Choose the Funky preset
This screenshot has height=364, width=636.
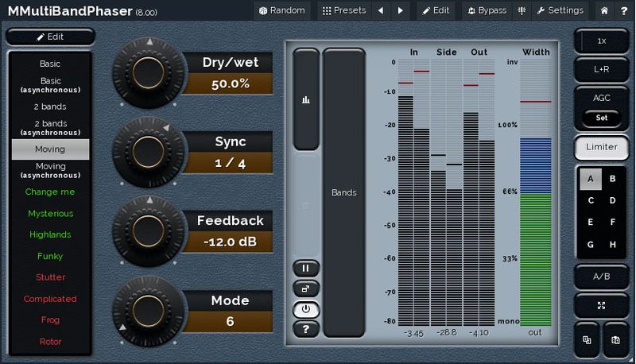point(50,256)
